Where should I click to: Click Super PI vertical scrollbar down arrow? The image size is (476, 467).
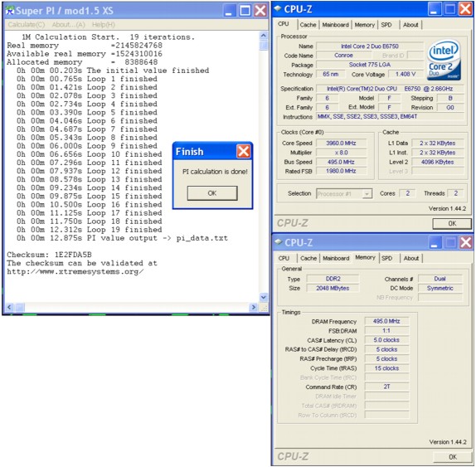click(264, 297)
